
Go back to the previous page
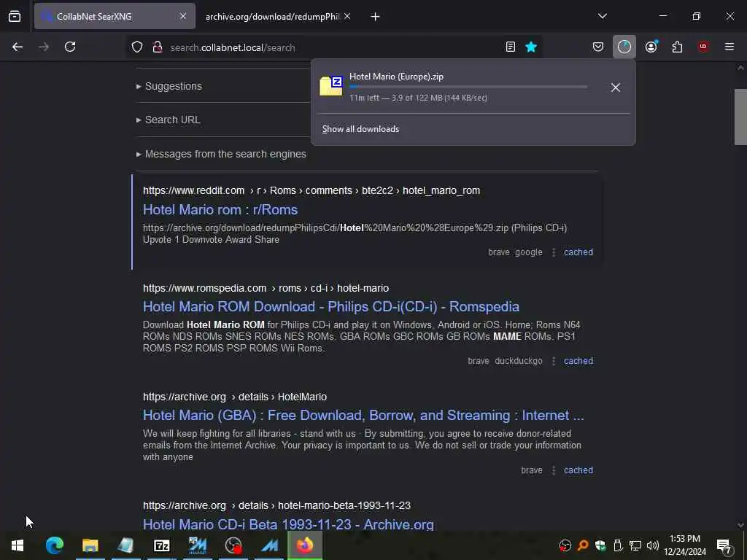pyautogui.click(x=18, y=47)
